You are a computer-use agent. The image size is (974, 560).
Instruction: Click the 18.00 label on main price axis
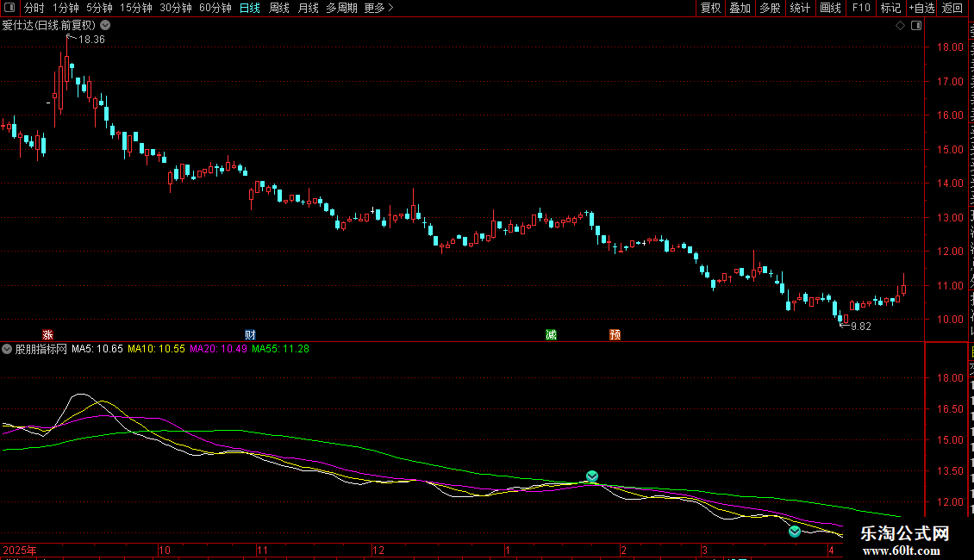coord(950,47)
